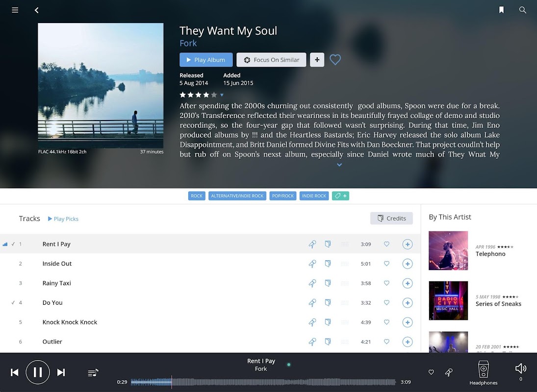Open track credits icon for Rainy Taxi

[328, 283]
